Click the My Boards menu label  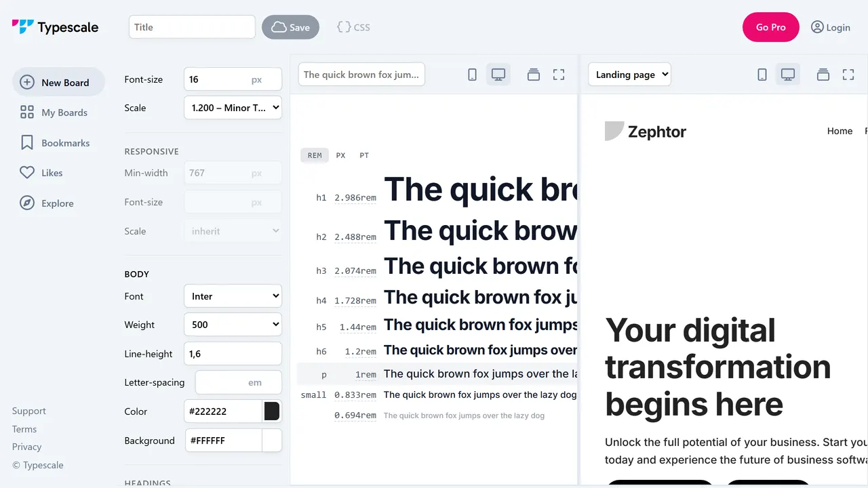pyautogui.click(x=64, y=113)
